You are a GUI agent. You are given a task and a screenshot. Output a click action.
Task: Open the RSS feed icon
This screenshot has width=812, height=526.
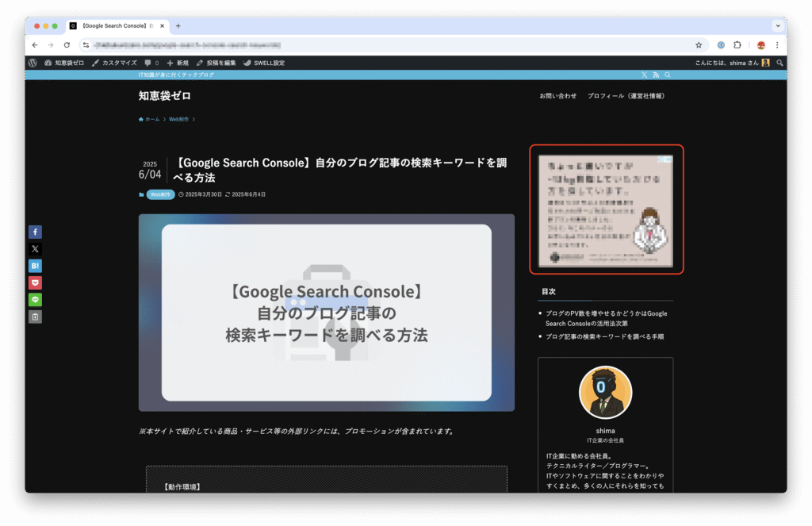656,75
